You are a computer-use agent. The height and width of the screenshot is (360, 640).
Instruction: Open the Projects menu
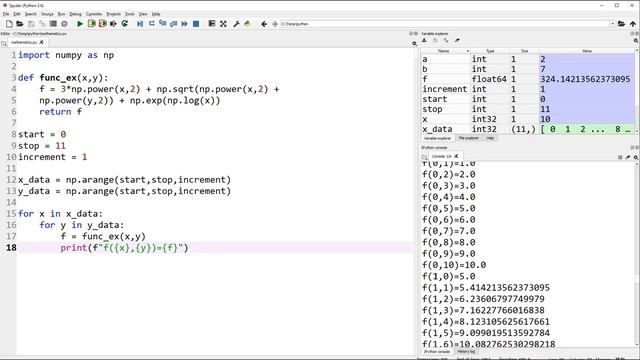pos(113,14)
